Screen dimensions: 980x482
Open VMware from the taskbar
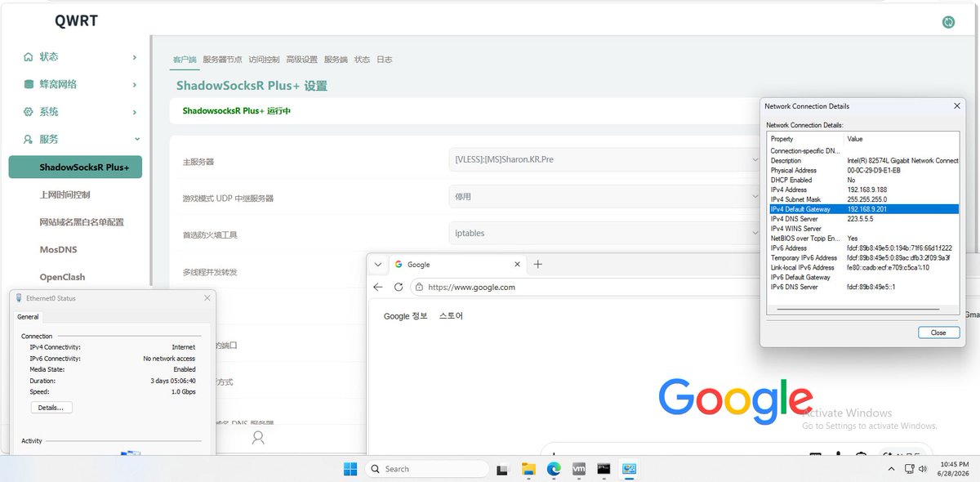[579, 469]
